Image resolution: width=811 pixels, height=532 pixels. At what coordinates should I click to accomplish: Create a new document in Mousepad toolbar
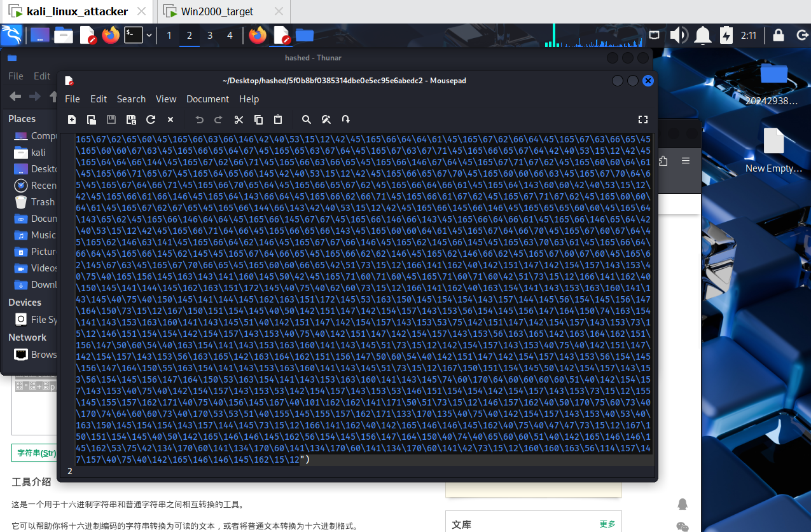tap(72, 119)
